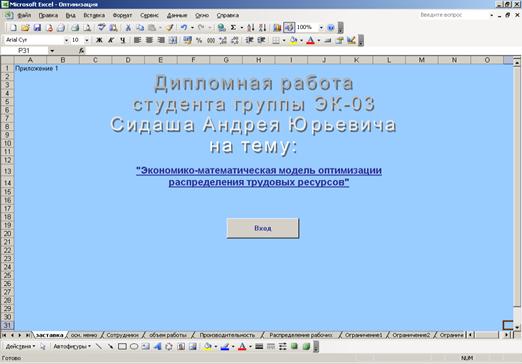This screenshot has width=522, height=364.
Task: Open file with the folder icon
Action: click(x=25, y=28)
